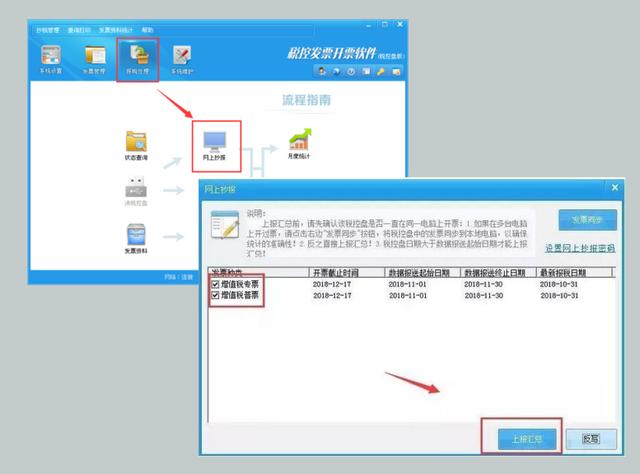Image resolution: width=640 pixels, height=474 pixels.
Task: Close the 网上抄报 dialog
Action: click(x=615, y=187)
